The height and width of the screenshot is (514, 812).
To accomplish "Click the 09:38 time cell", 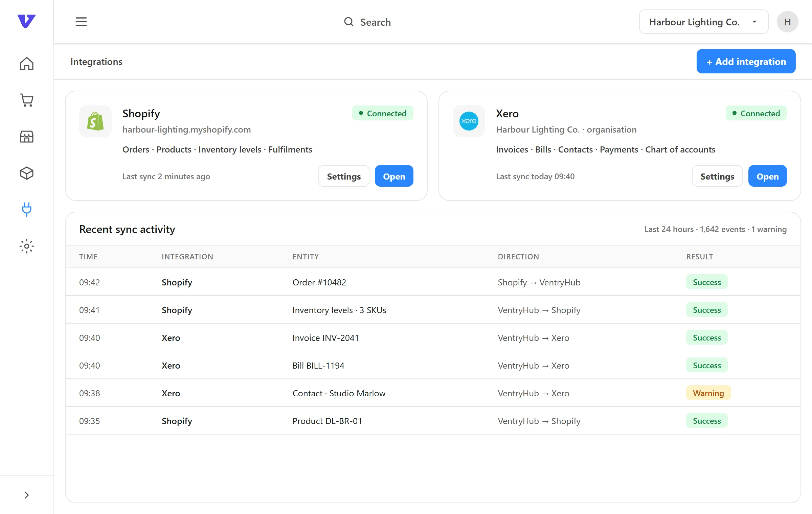I will click(x=90, y=393).
